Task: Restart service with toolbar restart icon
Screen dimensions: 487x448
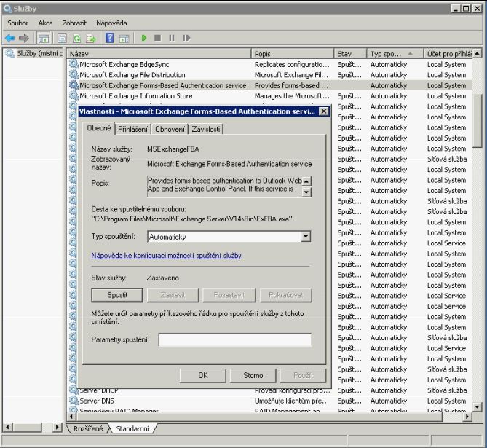Action: click(x=186, y=38)
